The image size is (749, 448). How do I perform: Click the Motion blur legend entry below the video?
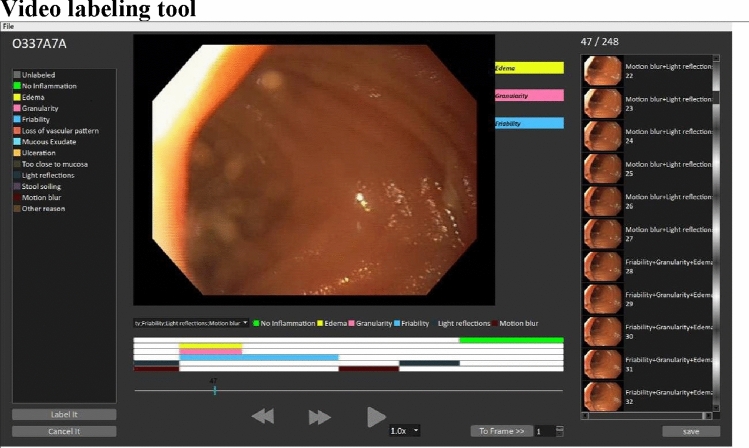click(515, 323)
